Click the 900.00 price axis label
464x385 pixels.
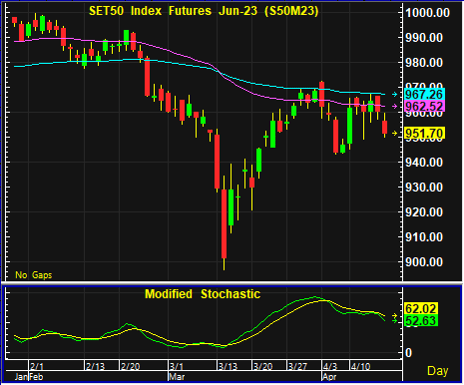pos(424,262)
